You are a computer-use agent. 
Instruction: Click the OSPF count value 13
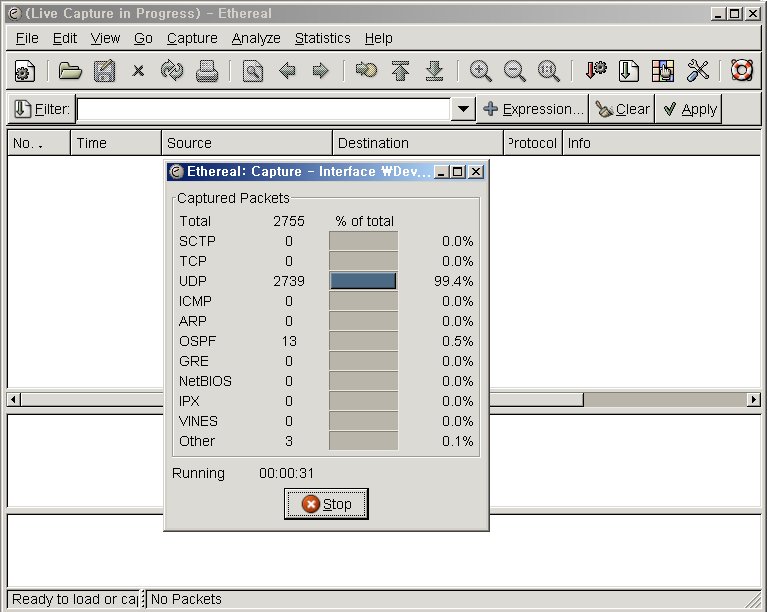(x=289, y=341)
